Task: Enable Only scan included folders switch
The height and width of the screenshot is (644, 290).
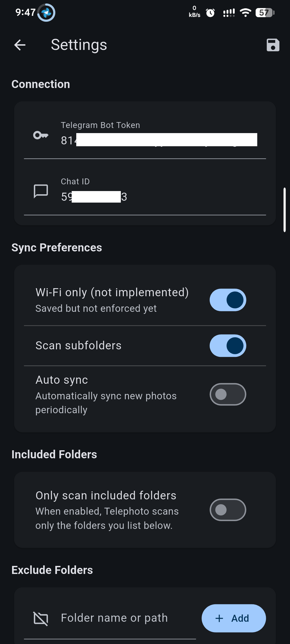Action: [x=228, y=510]
